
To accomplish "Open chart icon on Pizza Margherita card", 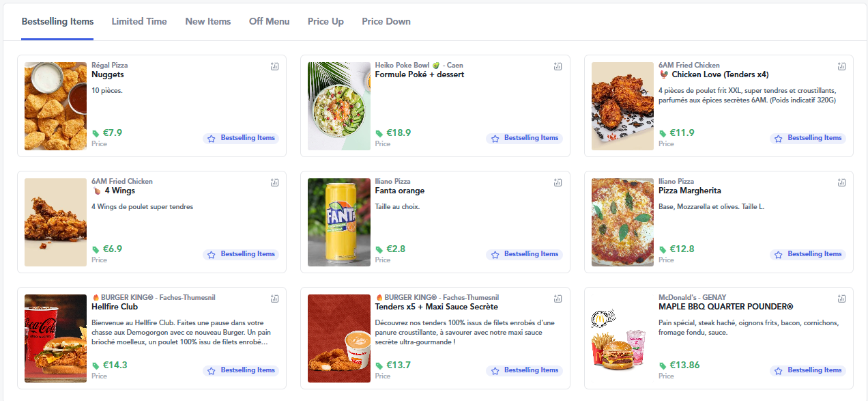I will coord(841,182).
